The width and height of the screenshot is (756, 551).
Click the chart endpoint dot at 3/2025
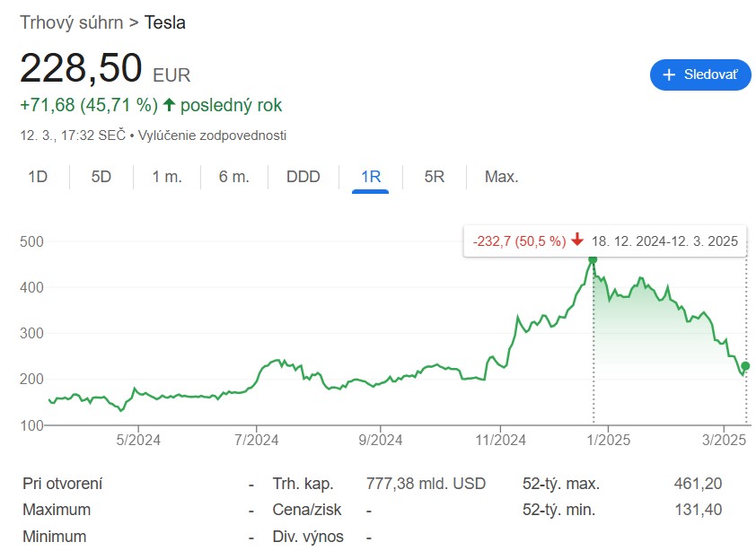(x=745, y=366)
